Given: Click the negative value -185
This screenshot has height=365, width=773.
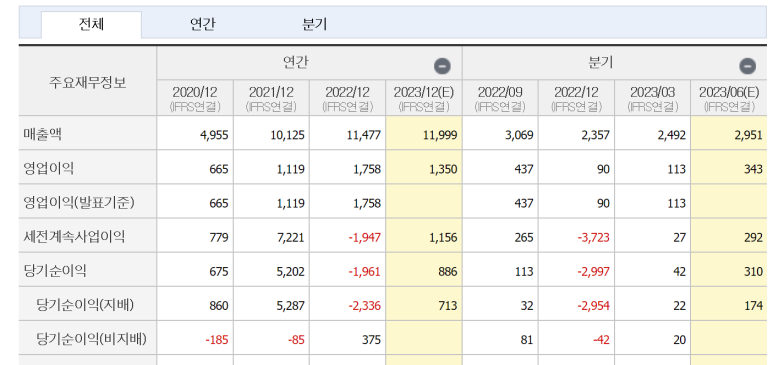Looking at the screenshot, I should (x=217, y=340).
